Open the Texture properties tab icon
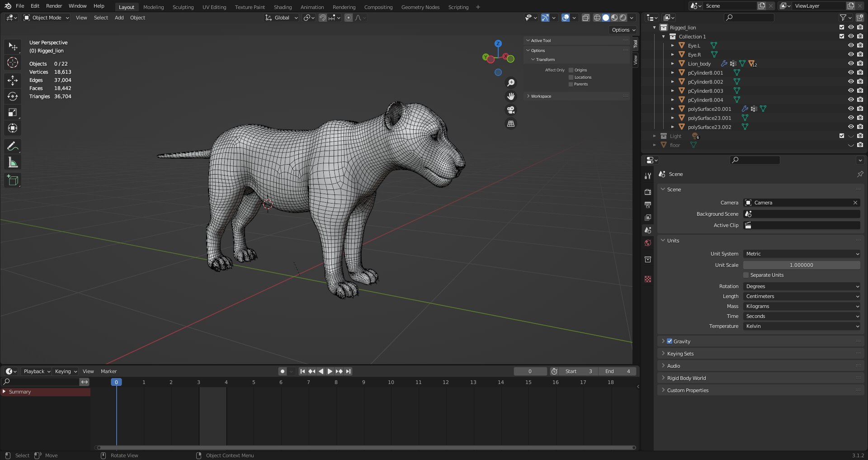The height and width of the screenshot is (460, 868). click(648, 279)
